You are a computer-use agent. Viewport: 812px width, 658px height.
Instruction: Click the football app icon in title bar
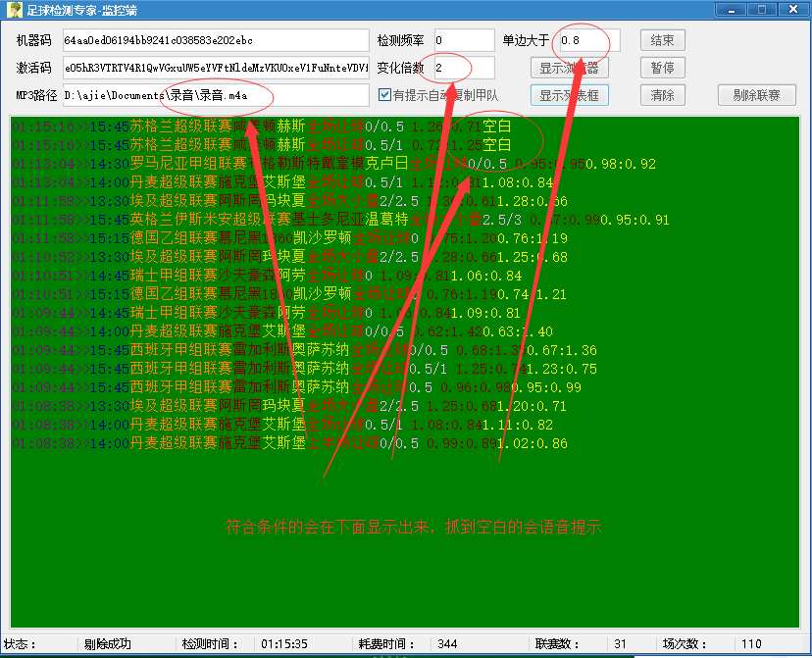[x=12, y=9]
